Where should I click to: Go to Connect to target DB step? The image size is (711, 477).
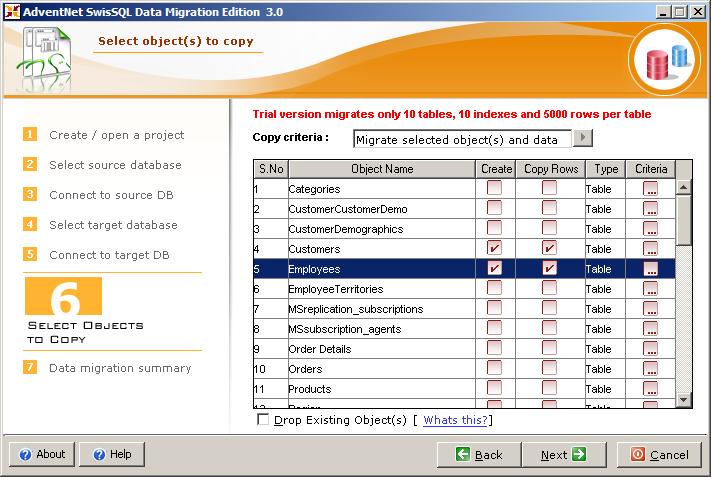[109, 255]
